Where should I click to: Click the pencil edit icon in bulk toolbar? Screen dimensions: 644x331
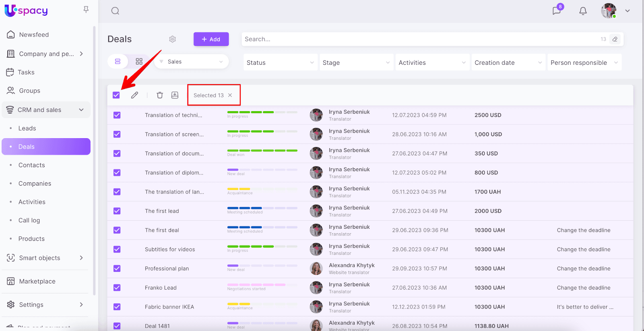[x=134, y=95]
